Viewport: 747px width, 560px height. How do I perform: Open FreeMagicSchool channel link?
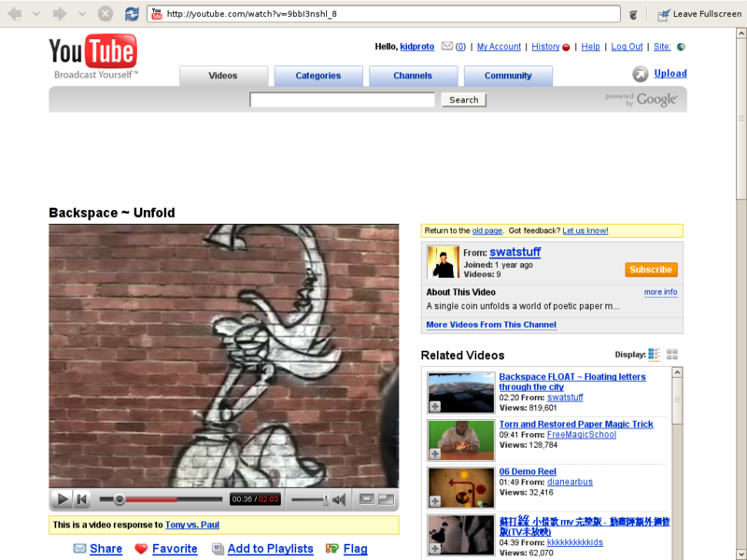581,434
